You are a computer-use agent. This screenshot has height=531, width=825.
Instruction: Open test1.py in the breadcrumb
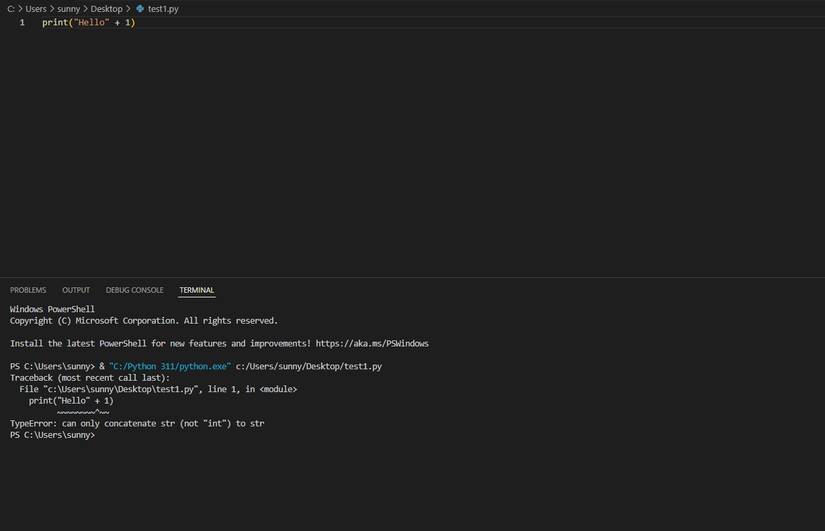163,9
